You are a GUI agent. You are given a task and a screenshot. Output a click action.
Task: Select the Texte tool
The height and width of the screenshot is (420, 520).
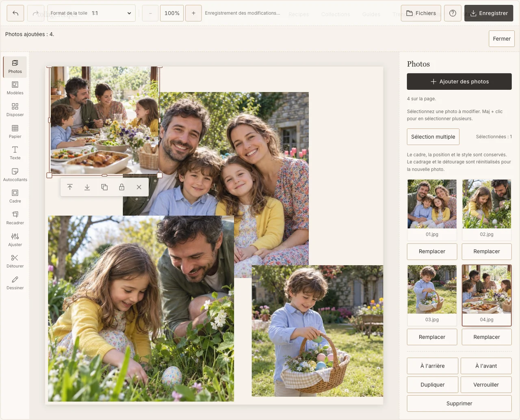15,153
